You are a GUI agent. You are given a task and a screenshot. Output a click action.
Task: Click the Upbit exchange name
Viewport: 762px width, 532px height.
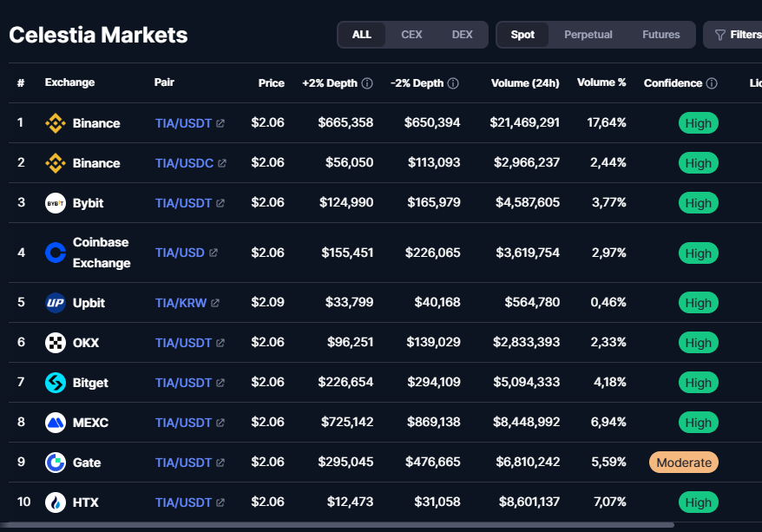point(89,303)
